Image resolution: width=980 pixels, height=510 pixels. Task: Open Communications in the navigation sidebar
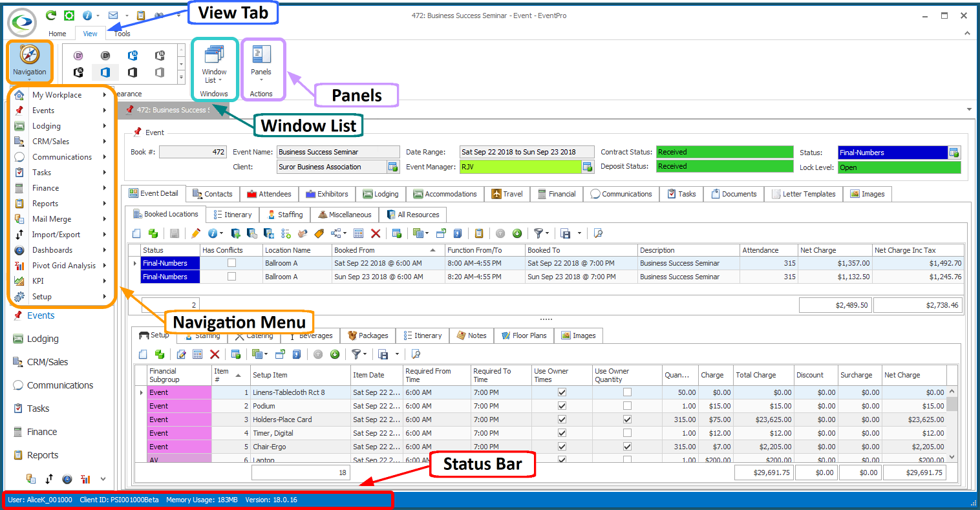[60, 385]
